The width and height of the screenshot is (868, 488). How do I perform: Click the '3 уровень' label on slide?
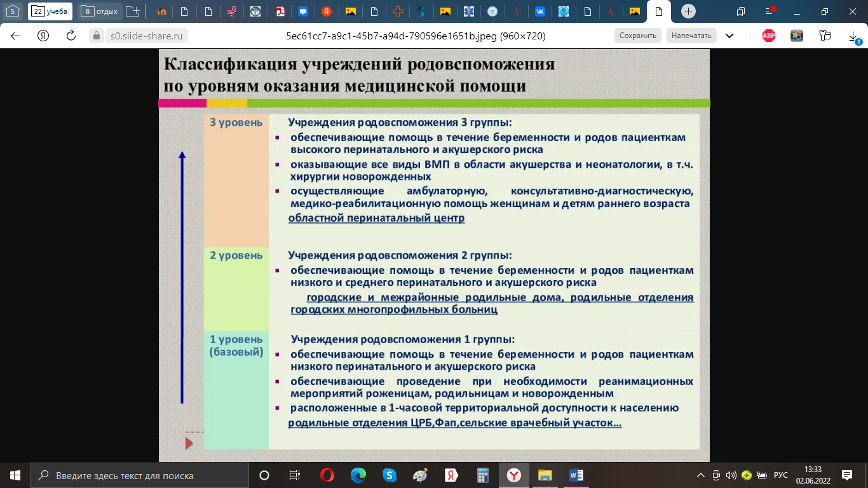tap(236, 122)
